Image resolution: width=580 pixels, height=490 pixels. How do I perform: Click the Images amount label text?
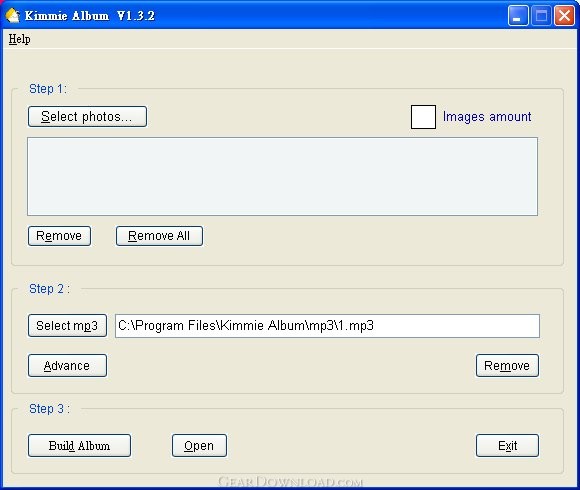tap(487, 117)
